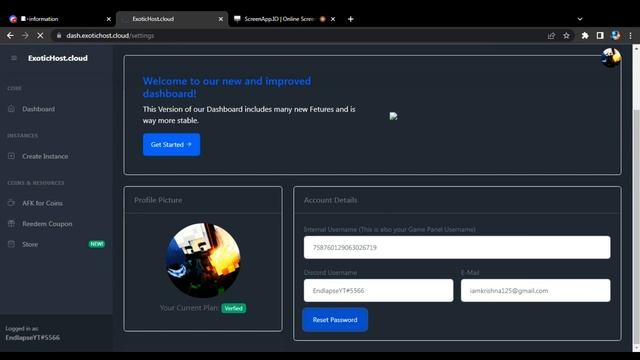Click the browser forward arrow

25,36
